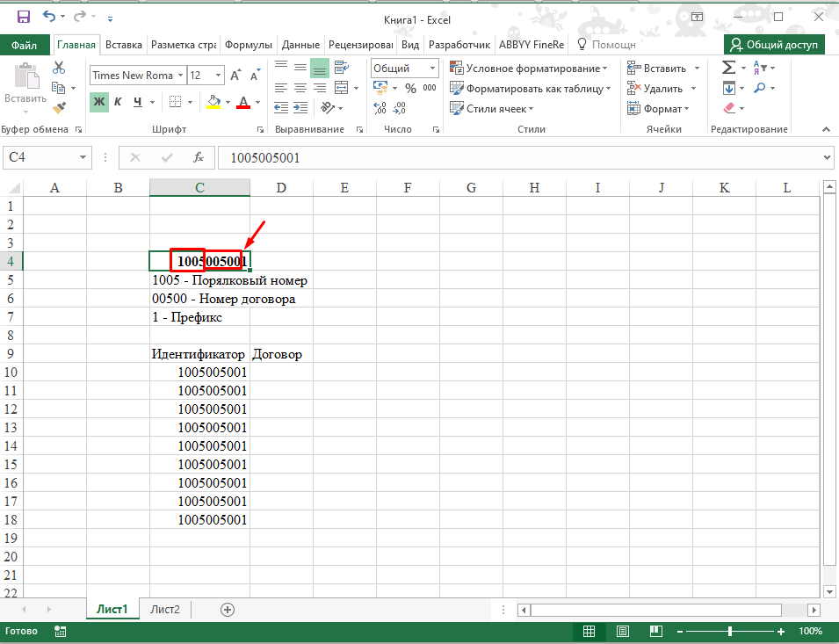
Task: Click the zoom slider handle
Action: point(729,631)
